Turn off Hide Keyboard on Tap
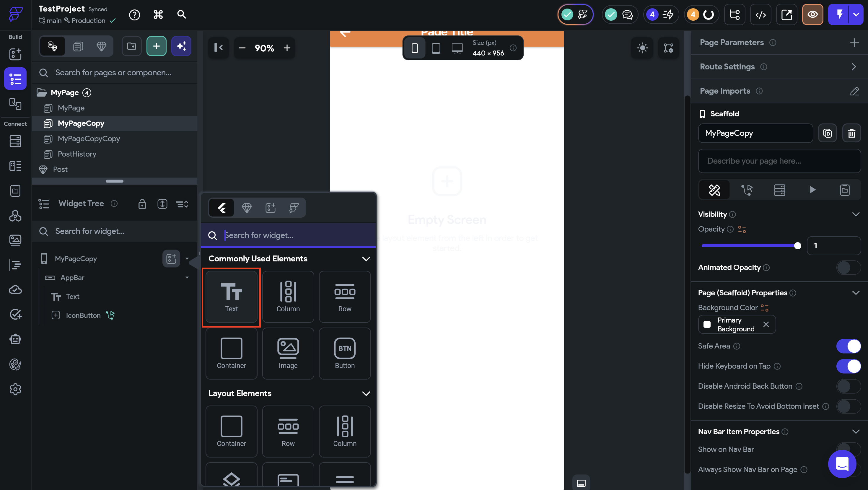Viewport: 868px width, 490px height. [x=848, y=366]
